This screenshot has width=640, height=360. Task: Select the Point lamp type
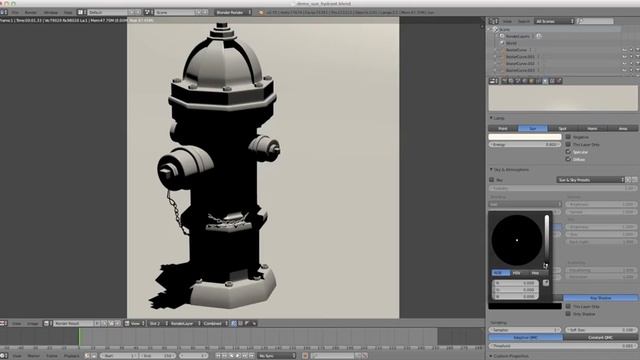(x=503, y=129)
